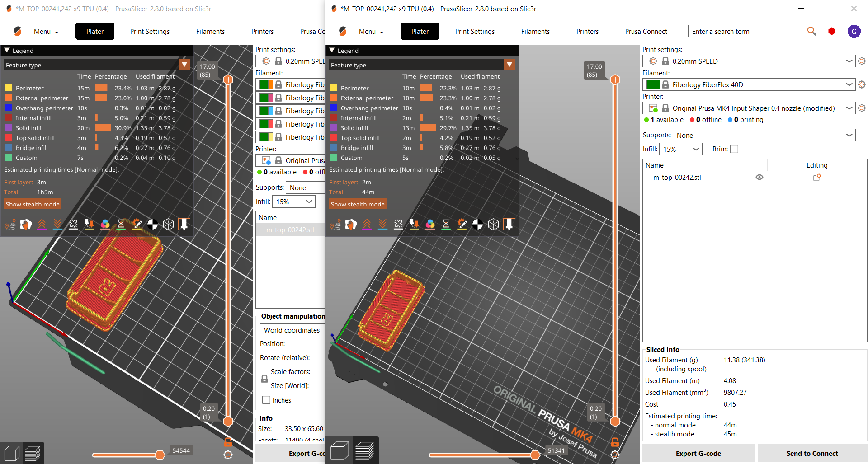Viewport: 868px width, 464px height.
Task: Click the upper layer slider thumb in right window
Action: [615, 80]
